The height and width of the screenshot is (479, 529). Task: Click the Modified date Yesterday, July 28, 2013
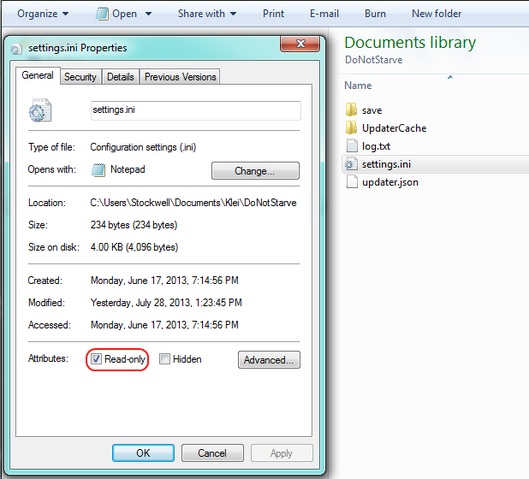tap(166, 303)
